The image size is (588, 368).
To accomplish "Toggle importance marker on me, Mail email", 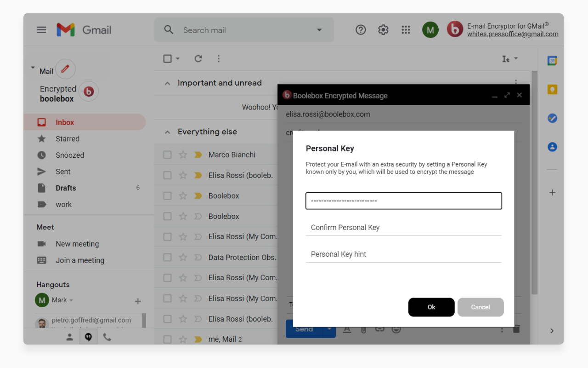I will pyautogui.click(x=198, y=339).
